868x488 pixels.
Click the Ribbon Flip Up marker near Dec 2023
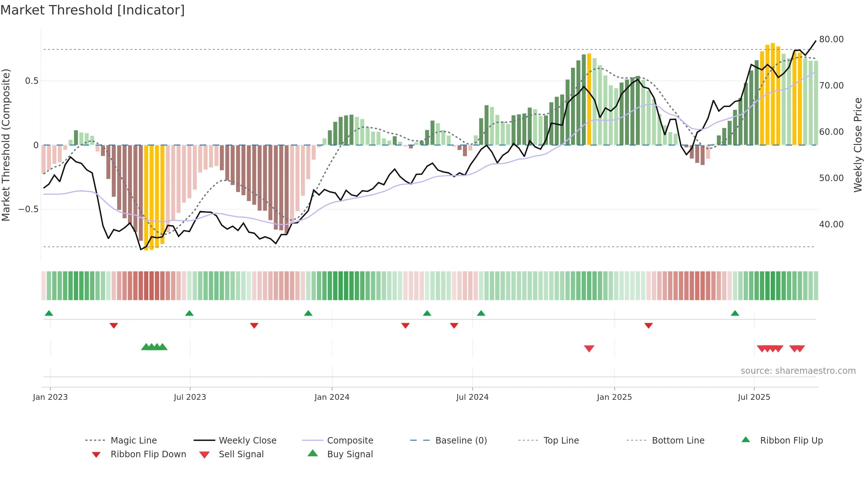[x=308, y=313]
